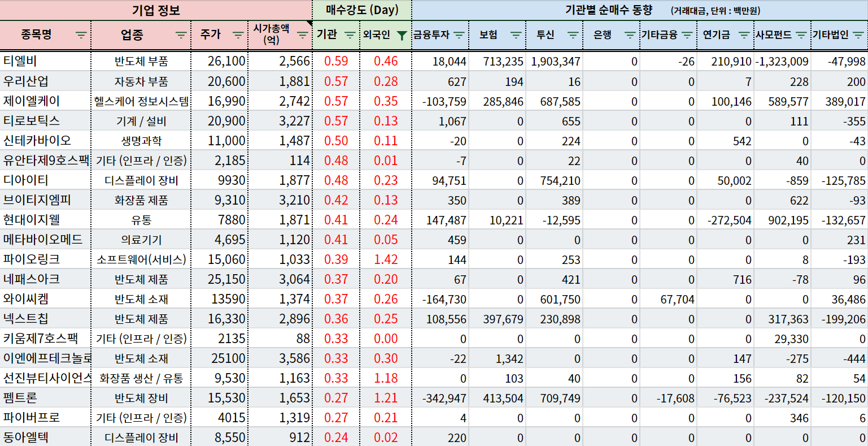Screen dimensions: 868x446
Task: Select the 기관별 순매수 동향 header cell
Action: 640,10
